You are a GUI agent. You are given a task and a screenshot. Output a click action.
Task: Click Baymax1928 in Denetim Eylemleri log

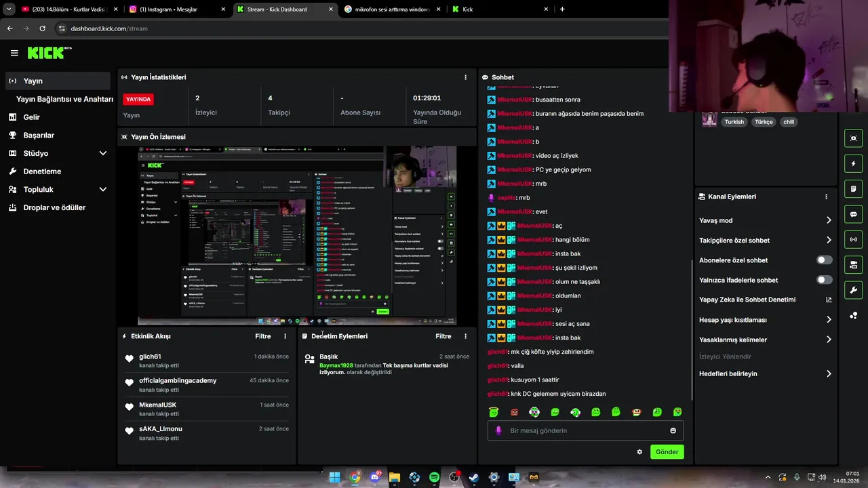[336, 365]
